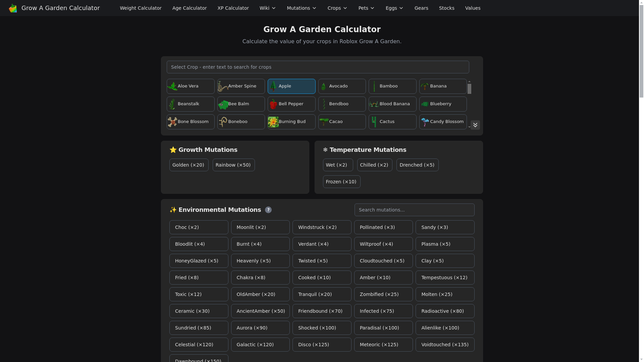644x362 pixels.
Task: Select the Cactus crop icon
Action: click(x=374, y=122)
